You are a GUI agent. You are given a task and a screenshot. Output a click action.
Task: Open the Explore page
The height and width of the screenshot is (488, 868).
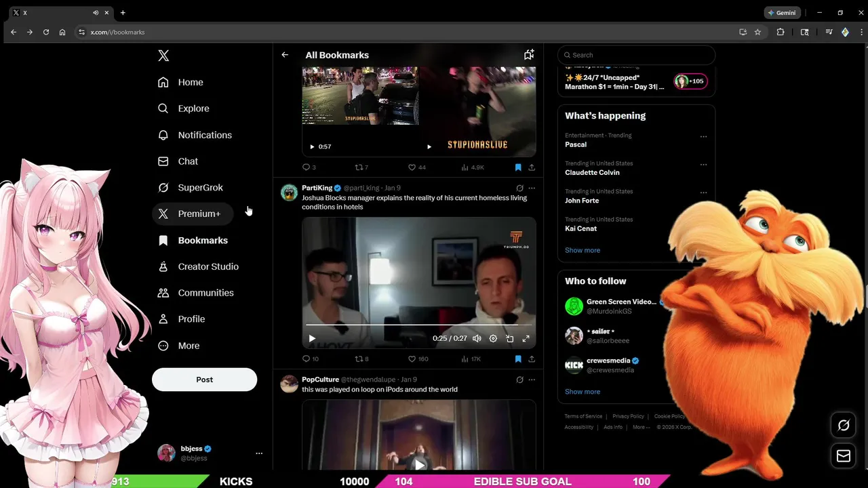click(183, 108)
